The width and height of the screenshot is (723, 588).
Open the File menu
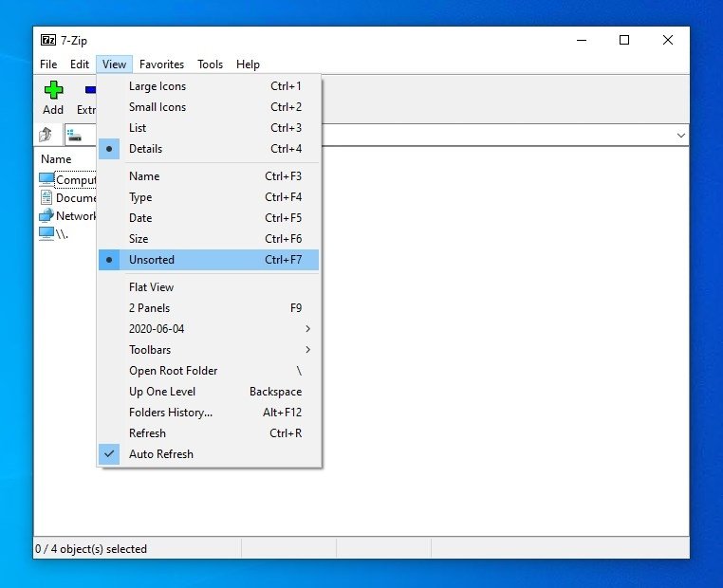[48, 64]
